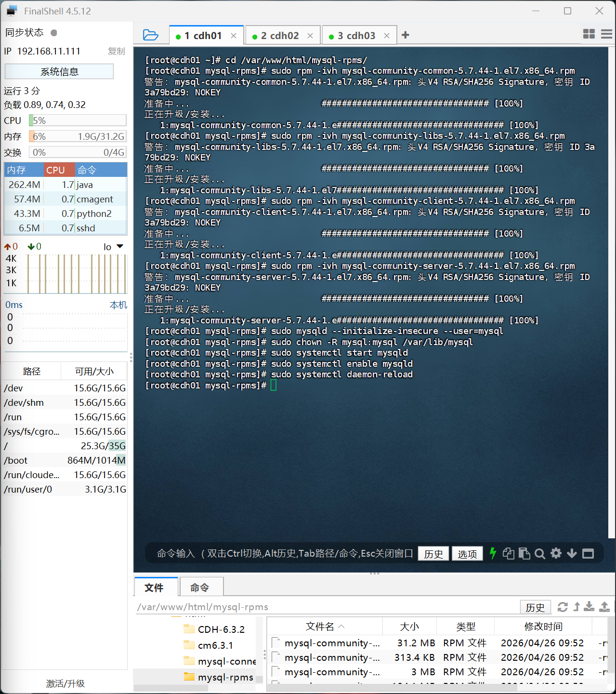616x694 pixels.
Task: Toggle download icon in terminal toolbar
Action: (572, 553)
